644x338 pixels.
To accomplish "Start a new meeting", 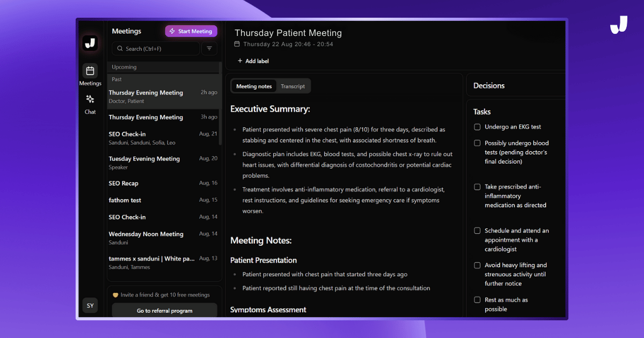I will click(x=191, y=31).
